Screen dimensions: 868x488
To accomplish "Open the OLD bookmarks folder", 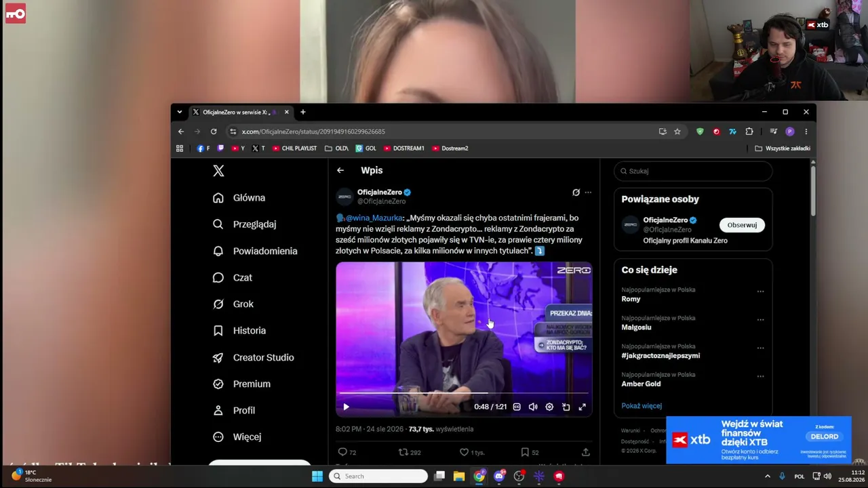I will click(336, 148).
